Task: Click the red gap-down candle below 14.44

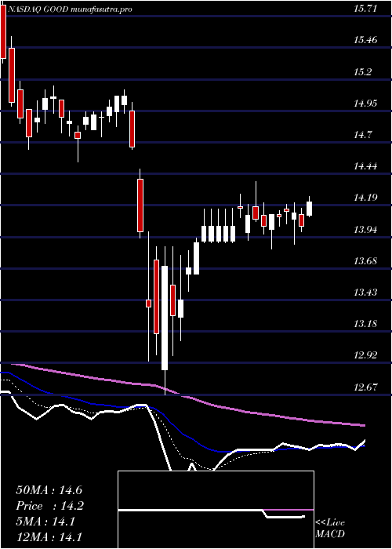Action: tap(140, 205)
